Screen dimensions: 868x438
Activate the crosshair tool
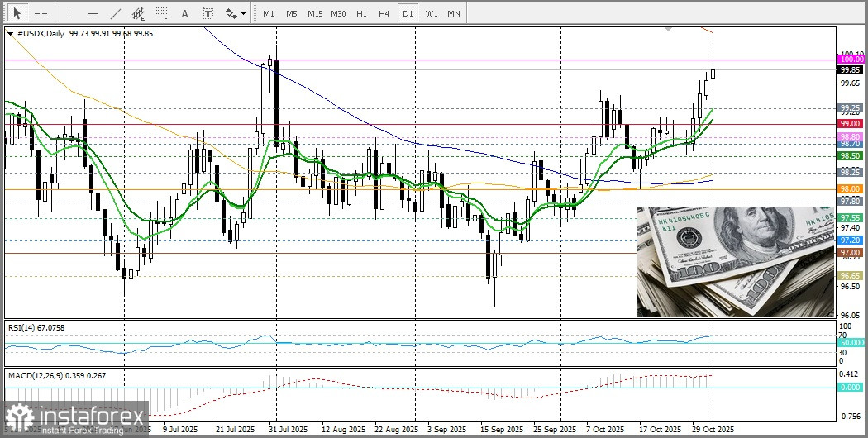pos(41,13)
